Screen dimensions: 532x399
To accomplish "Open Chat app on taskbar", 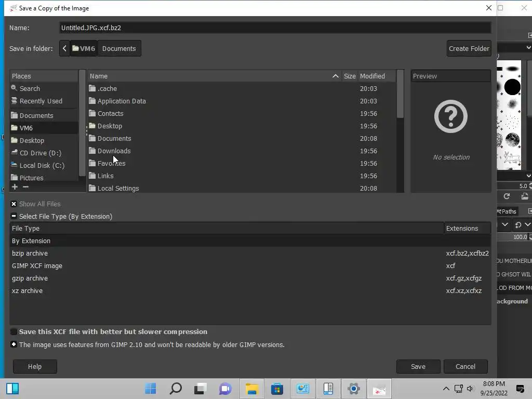I will [225, 389].
